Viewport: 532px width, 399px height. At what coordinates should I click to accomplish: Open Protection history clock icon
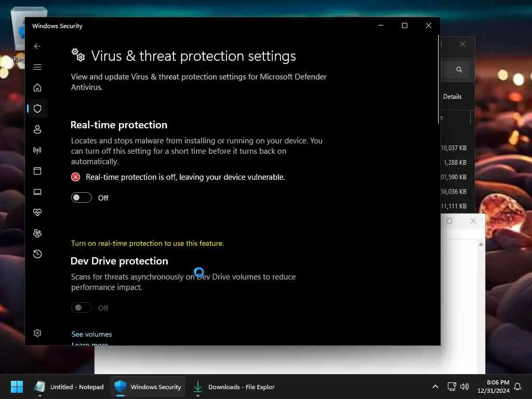37,254
